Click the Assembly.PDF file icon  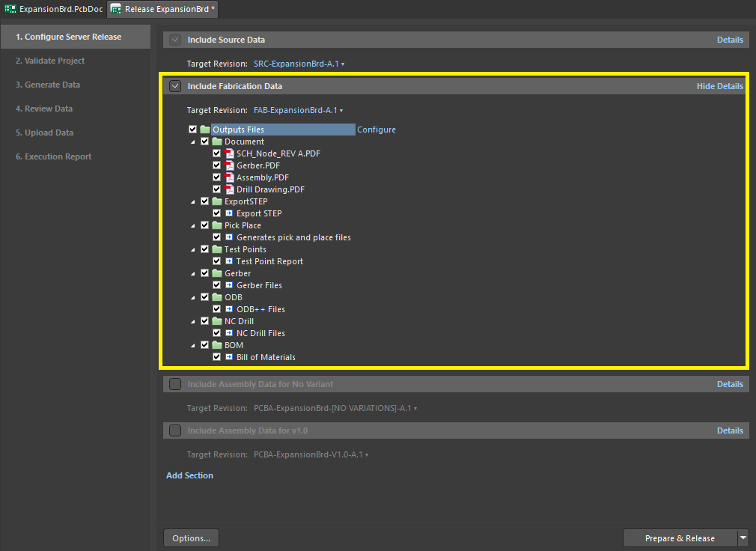pos(229,177)
